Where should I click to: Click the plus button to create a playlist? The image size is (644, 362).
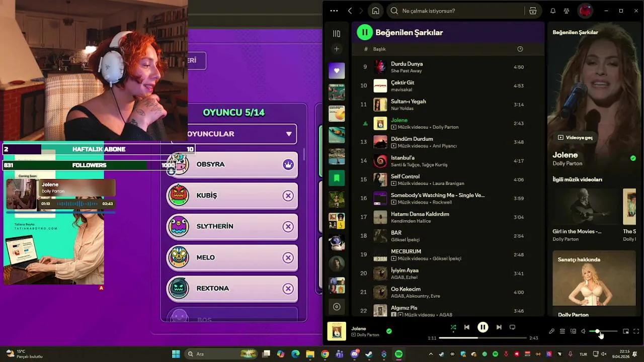[337, 49]
